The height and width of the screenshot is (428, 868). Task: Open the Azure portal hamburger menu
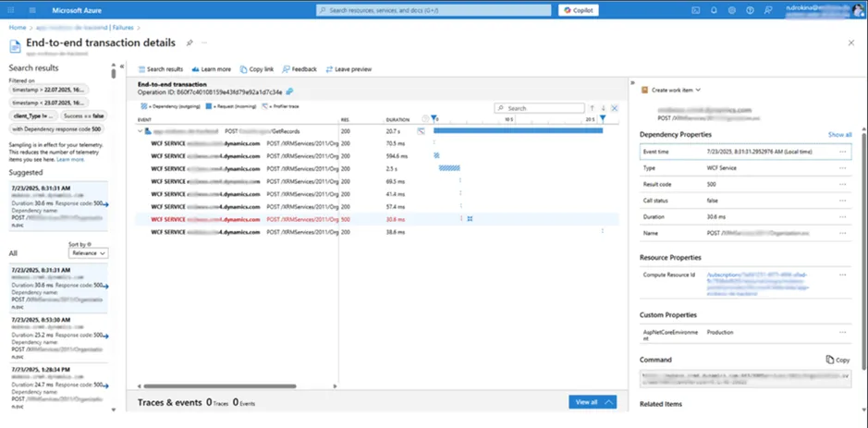[31, 10]
